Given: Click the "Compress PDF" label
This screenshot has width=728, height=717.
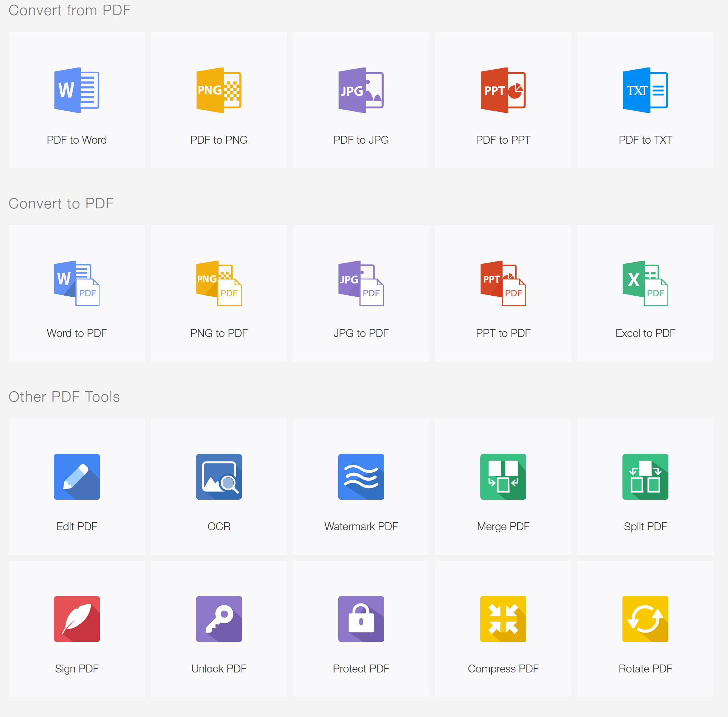Looking at the screenshot, I should tap(503, 669).
